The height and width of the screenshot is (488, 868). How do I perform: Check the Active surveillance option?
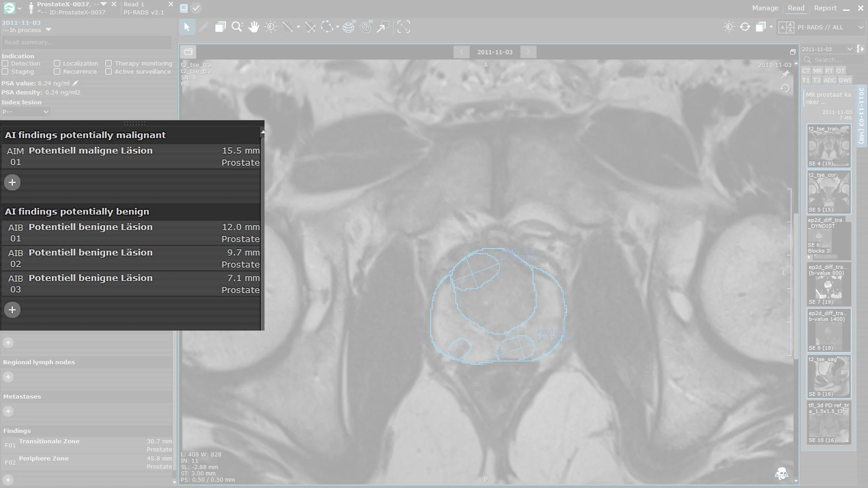109,71
